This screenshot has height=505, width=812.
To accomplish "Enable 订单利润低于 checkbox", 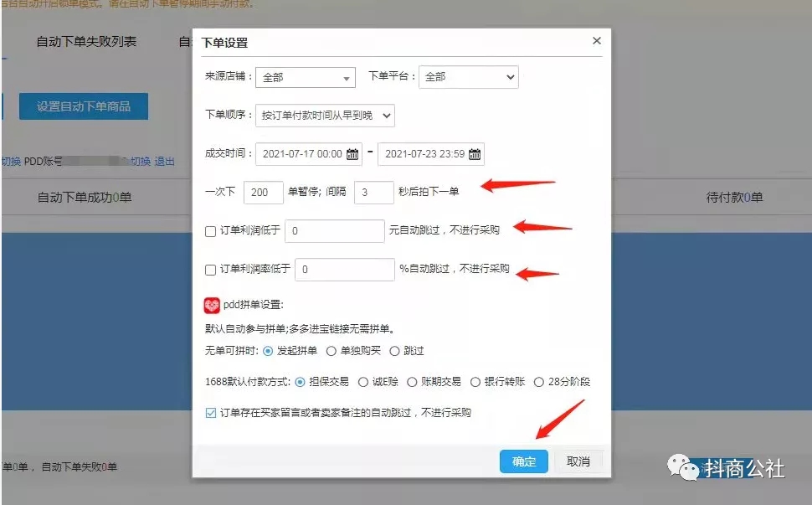I will [x=210, y=231].
